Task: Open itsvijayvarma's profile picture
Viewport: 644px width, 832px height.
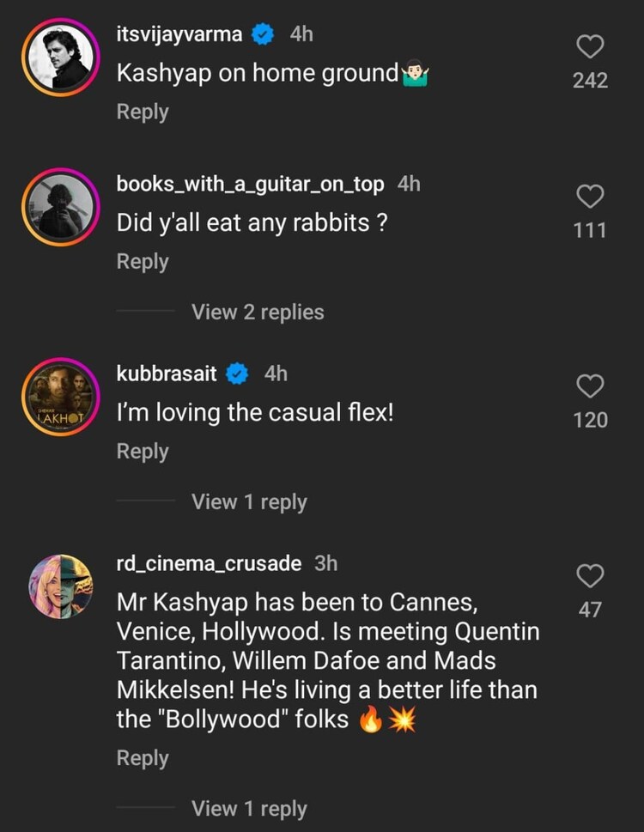Action: tap(60, 56)
